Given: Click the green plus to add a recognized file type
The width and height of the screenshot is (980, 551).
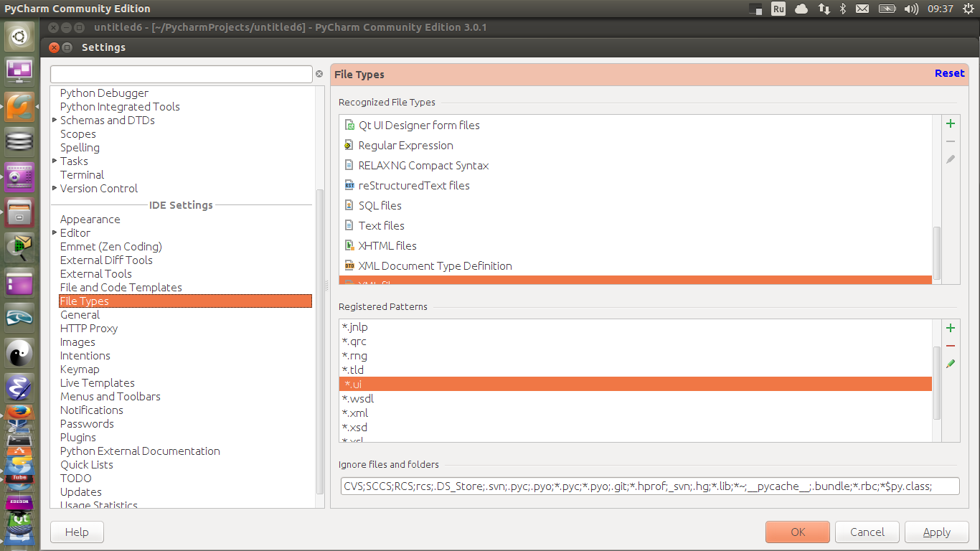Looking at the screenshot, I should coord(951,123).
